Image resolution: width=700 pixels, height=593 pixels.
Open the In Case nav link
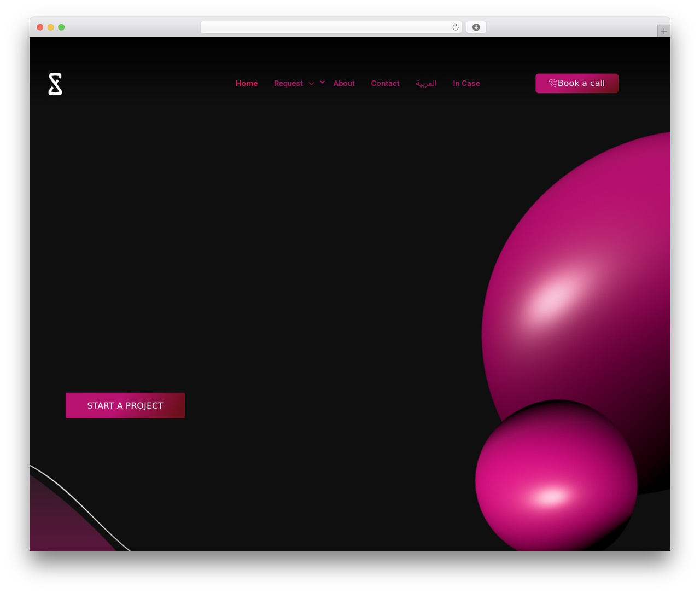(x=466, y=83)
